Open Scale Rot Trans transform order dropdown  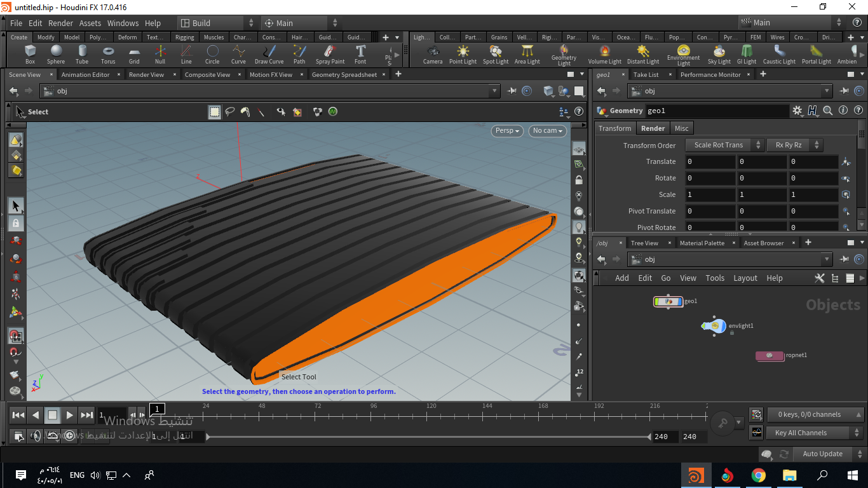[x=724, y=145]
